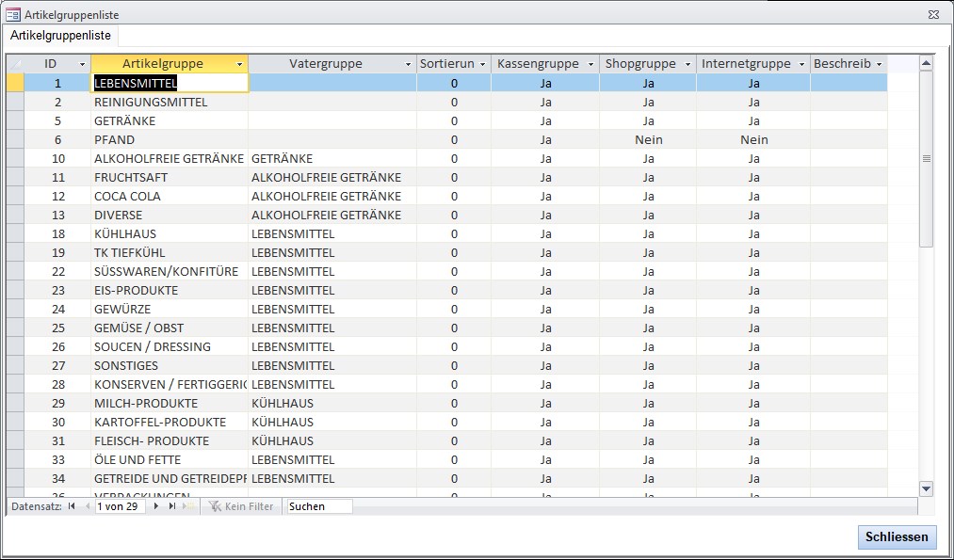Open the Shopgruppe column dropdown arrow
The width and height of the screenshot is (954, 560).
pyautogui.click(x=687, y=64)
